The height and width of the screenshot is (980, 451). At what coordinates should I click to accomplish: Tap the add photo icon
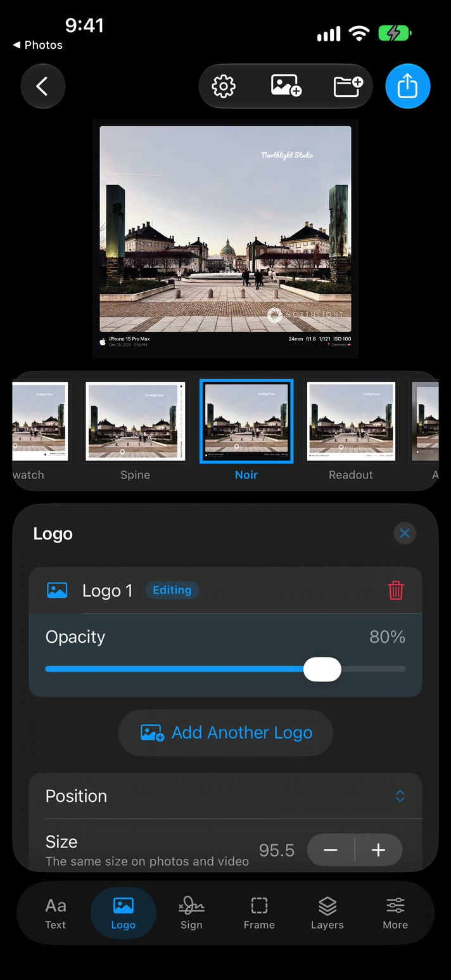286,86
